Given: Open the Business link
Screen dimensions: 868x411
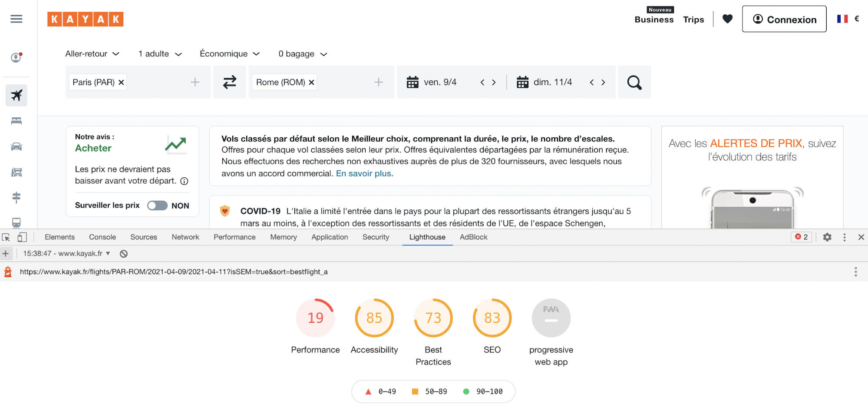Looking at the screenshot, I should coord(654,20).
